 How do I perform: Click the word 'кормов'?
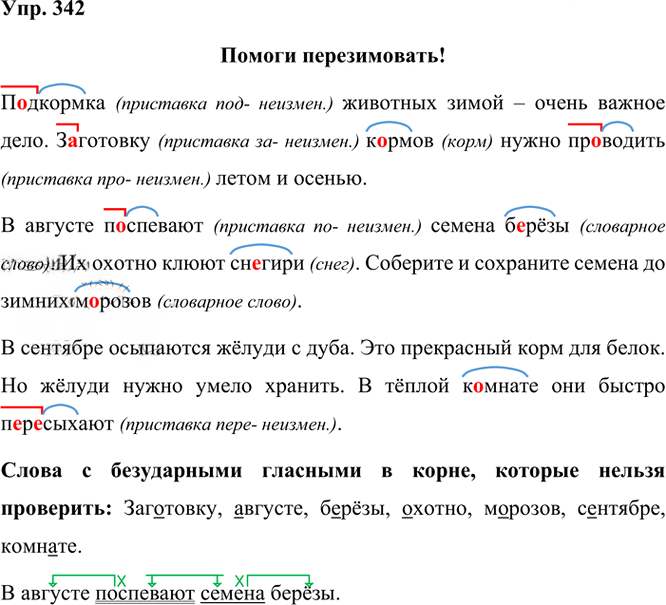point(400,141)
